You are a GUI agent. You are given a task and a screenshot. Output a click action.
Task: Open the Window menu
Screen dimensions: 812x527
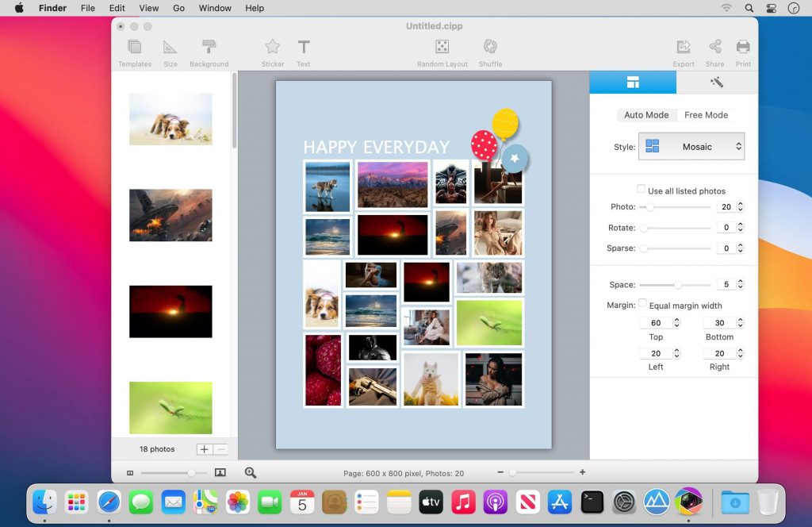click(214, 8)
